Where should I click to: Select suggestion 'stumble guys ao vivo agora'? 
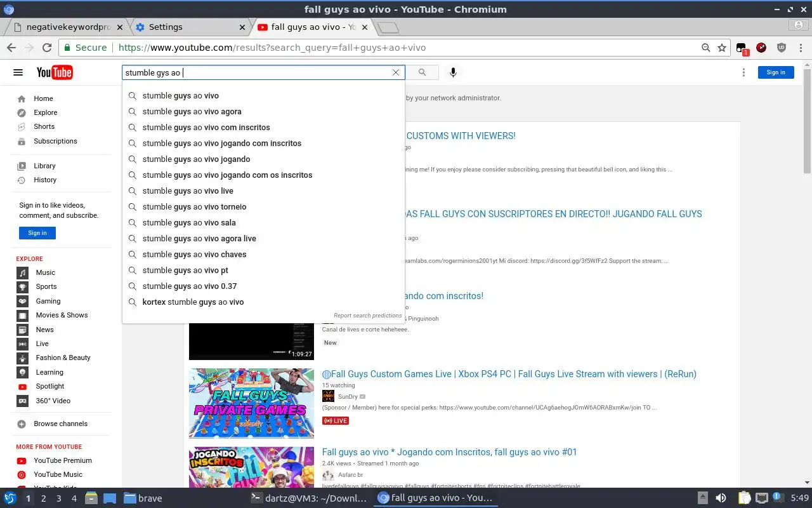point(263,111)
